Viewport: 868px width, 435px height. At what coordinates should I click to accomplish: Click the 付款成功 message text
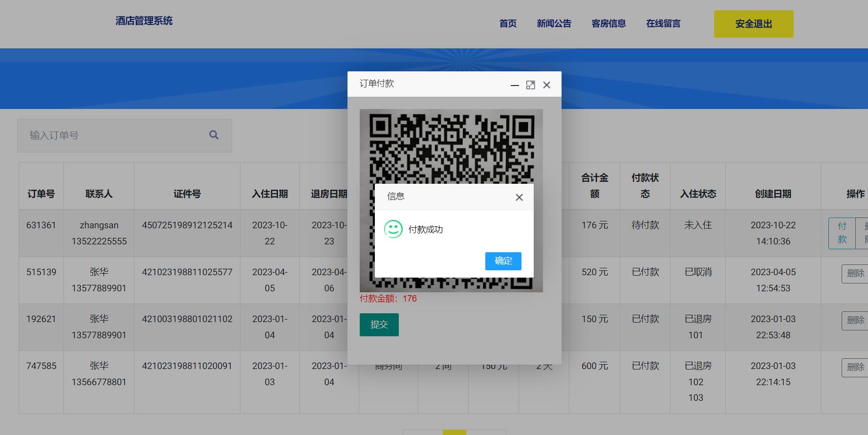[426, 230]
